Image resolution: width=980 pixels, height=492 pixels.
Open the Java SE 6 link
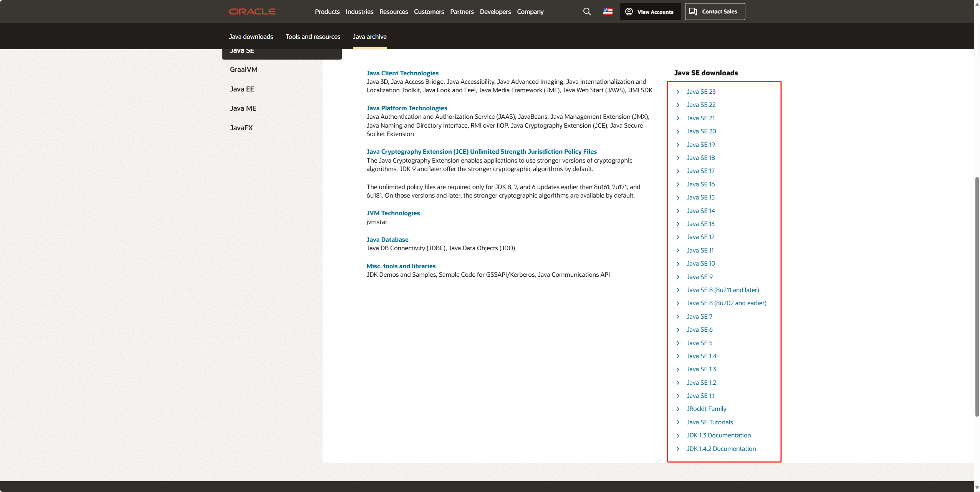tap(700, 329)
